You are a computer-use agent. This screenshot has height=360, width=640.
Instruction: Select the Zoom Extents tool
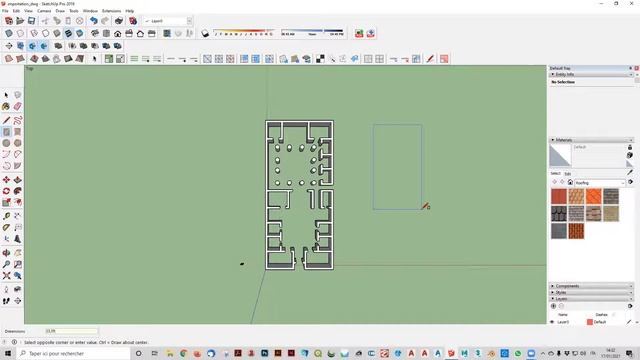6,276
